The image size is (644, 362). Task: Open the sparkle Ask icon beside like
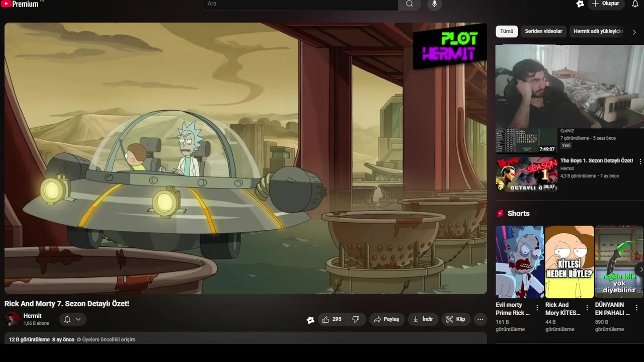pos(310,320)
